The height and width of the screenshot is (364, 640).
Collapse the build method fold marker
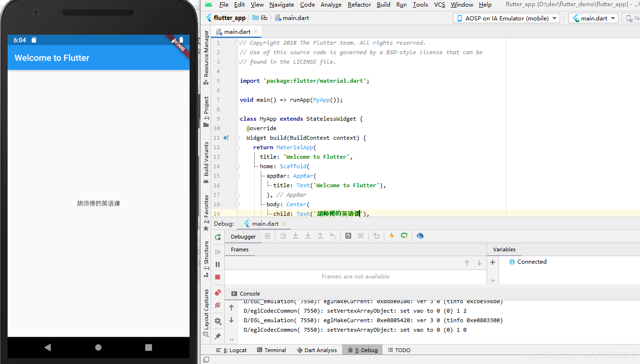click(237, 138)
